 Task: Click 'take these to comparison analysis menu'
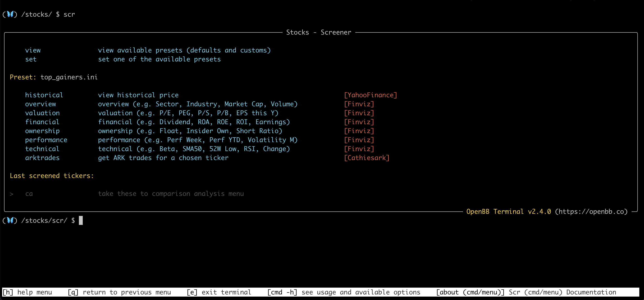[171, 194]
